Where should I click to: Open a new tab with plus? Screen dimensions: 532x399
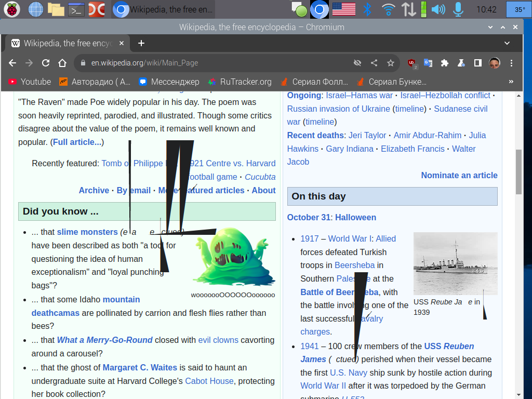click(x=141, y=43)
